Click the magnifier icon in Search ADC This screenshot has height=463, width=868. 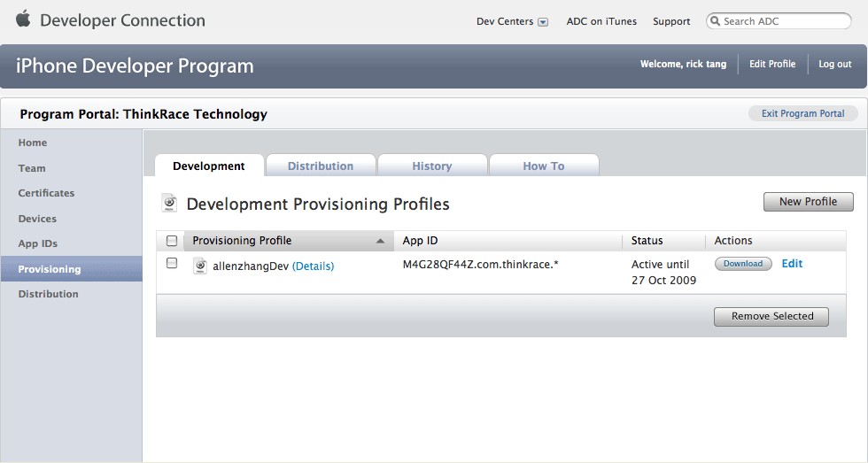(x=716, y=21)
